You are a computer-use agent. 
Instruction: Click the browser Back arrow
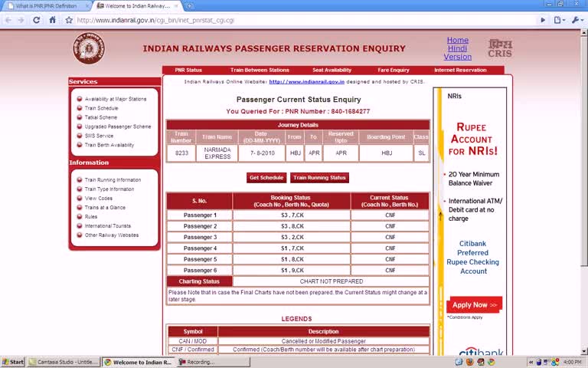tap(8, 20)
